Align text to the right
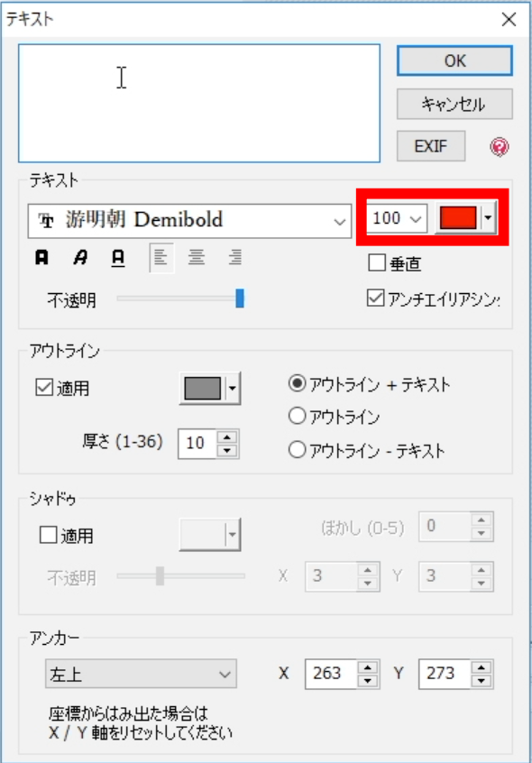532x763 pixels. 235,257
